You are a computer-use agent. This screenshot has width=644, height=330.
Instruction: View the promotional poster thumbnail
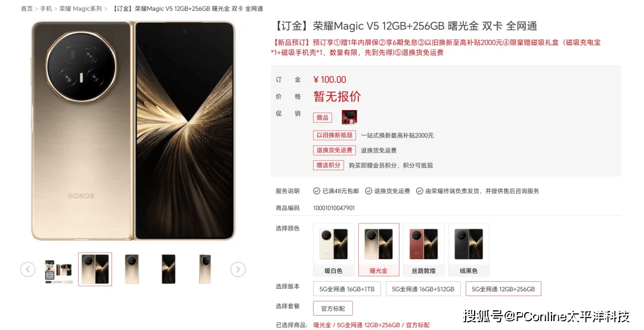pos(58,270)
